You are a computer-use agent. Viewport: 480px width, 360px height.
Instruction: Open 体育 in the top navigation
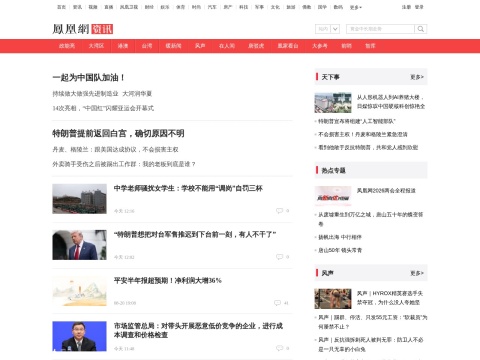pyautogui.click(x=180, y=7)
